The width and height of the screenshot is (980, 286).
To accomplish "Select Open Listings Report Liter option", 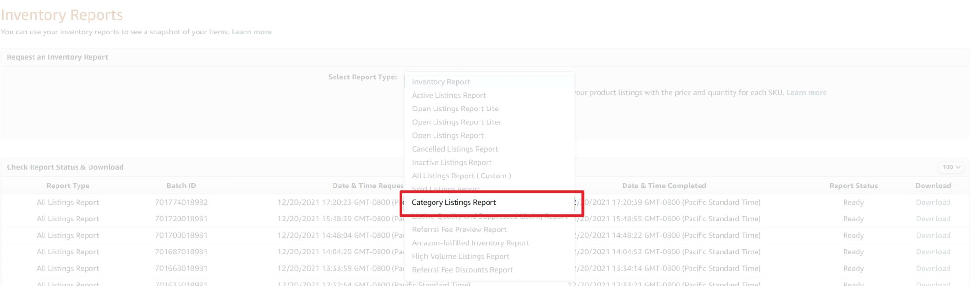I will click(x=457, y=122).
